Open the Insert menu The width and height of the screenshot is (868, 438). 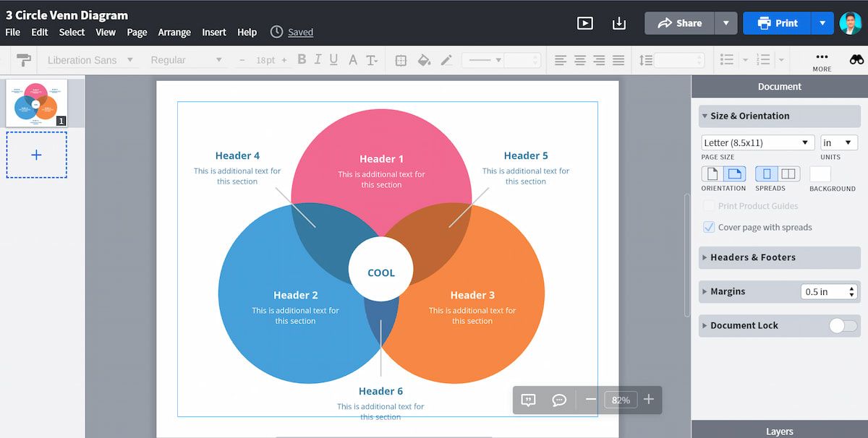pyautogui.click(x=213, y=32)
